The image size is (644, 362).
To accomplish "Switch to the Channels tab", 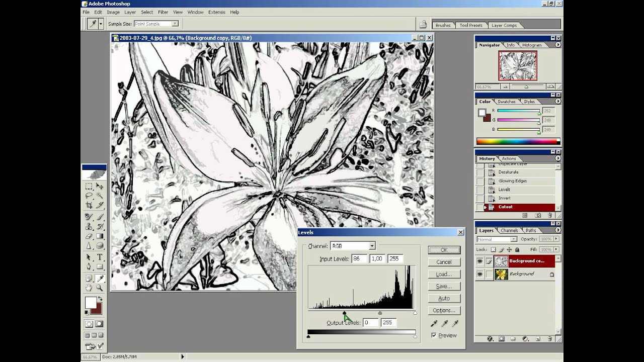I will tap(509, 230).
